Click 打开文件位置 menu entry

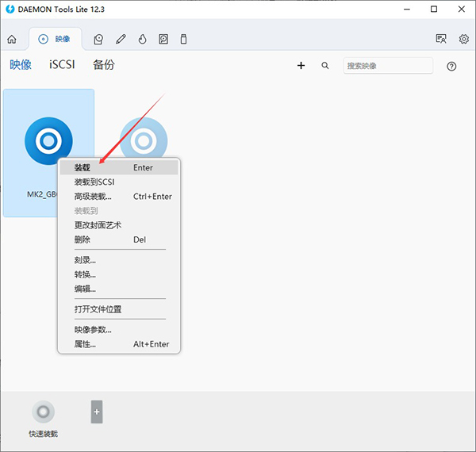tap(98, 309)
